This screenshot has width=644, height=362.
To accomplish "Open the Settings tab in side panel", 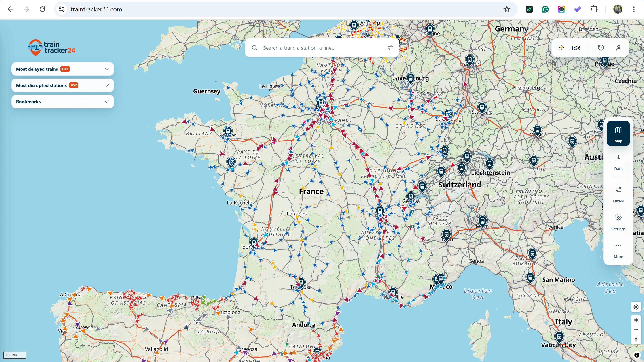I will pyautogui.click(x=618, y=222).
